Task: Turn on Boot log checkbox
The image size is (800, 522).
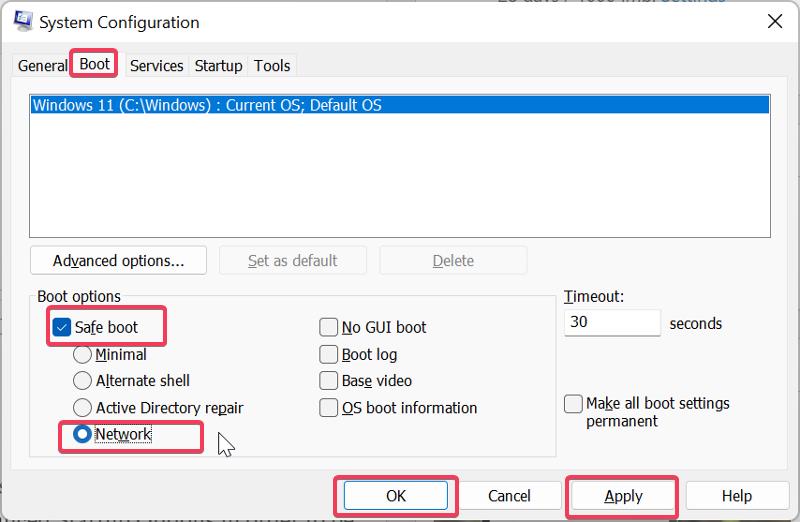Action: (x=328, y=354)
